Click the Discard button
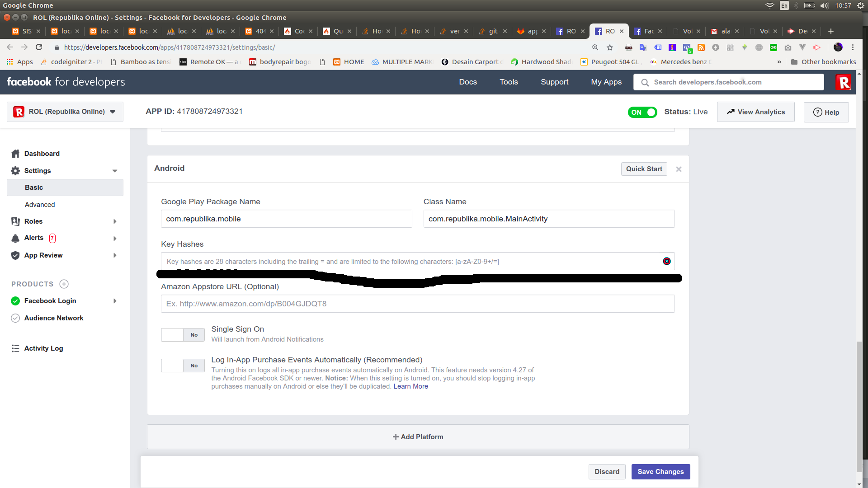The height and width of the screenshot is (488, 868). (x=607, y=472)
